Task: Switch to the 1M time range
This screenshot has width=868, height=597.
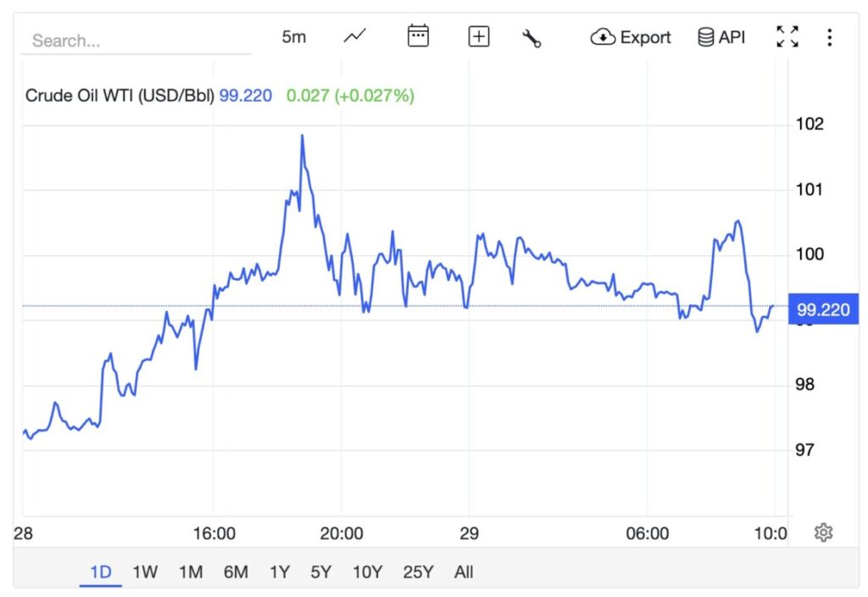Action: tap(191, 572)
